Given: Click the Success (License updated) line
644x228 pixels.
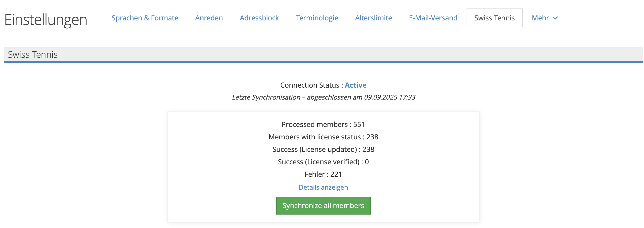Looking at the screenshot, I should point(323,150).
